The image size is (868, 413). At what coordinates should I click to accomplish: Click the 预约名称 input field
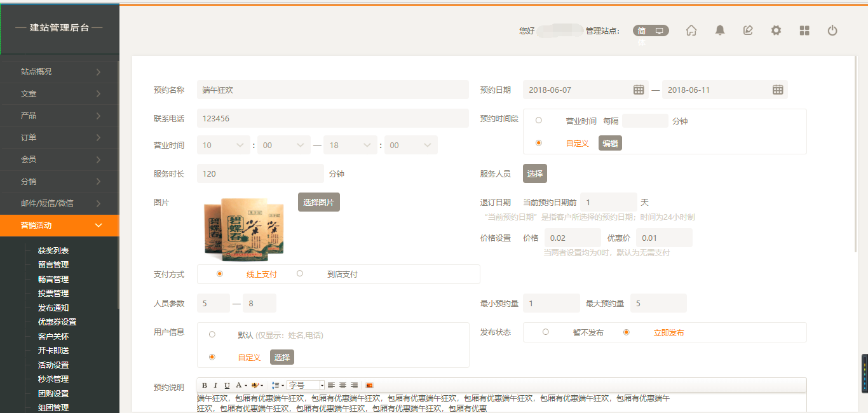point(333,90)
